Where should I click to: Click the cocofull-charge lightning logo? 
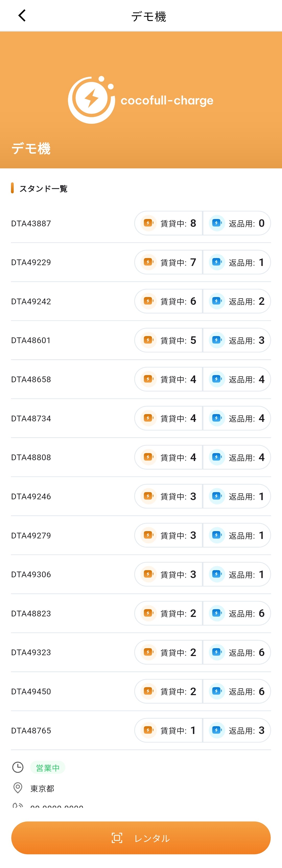tap(91, 100)
